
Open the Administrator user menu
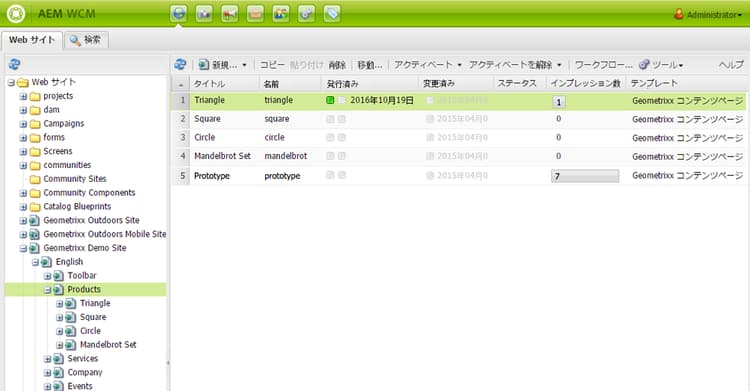click(708, 14)
